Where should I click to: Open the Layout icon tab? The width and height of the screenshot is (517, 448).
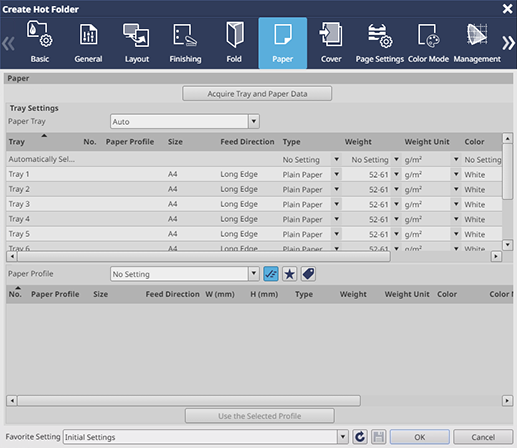point(136,35)
